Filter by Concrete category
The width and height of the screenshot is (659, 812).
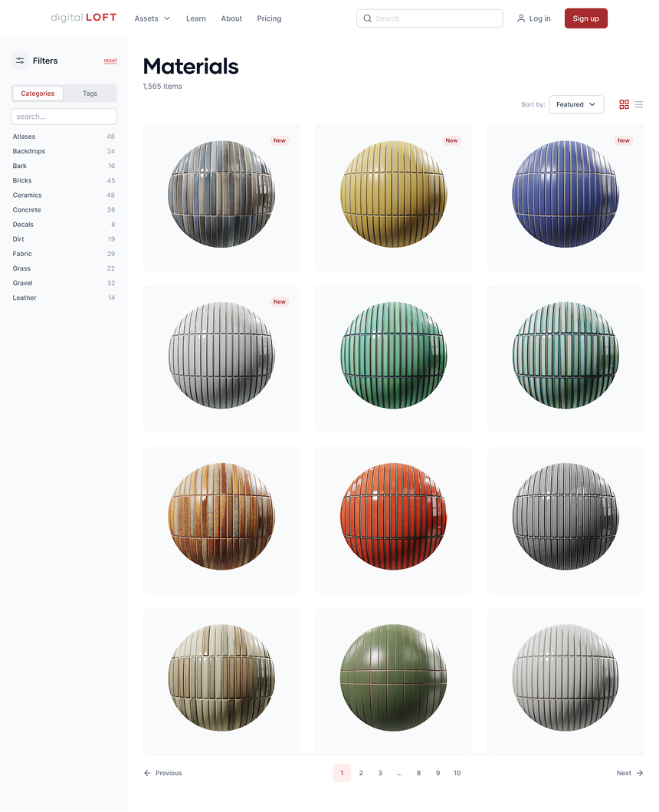coord(64,210)
